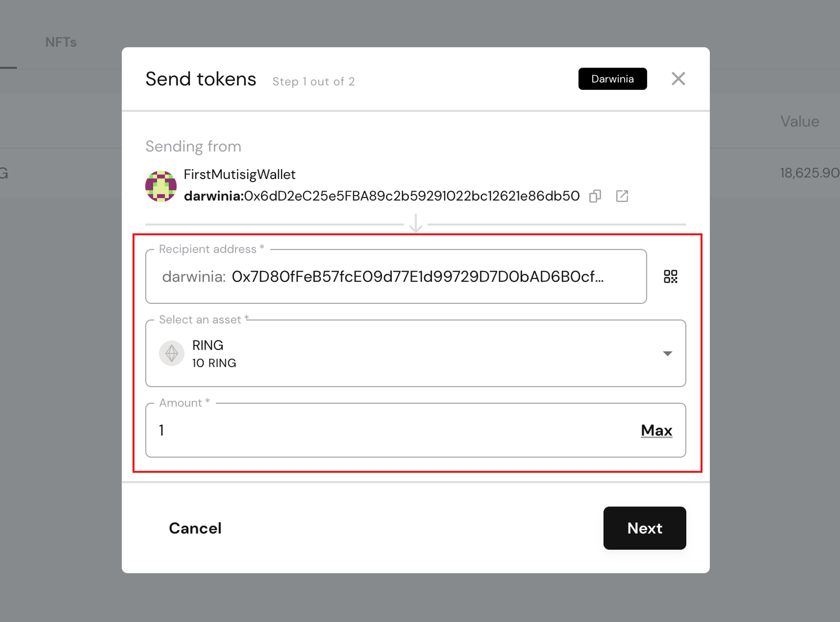Click the RING token logo icon
840x622 pixels.
pyautogui.click(x=171, y=353)
